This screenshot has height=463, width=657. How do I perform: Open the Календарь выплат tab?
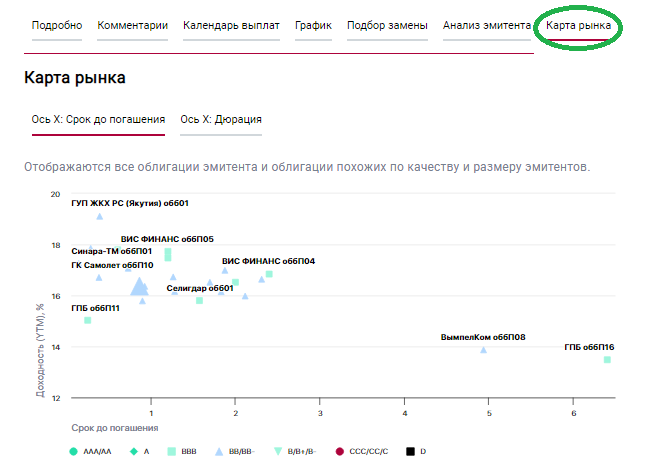point(231,24)
